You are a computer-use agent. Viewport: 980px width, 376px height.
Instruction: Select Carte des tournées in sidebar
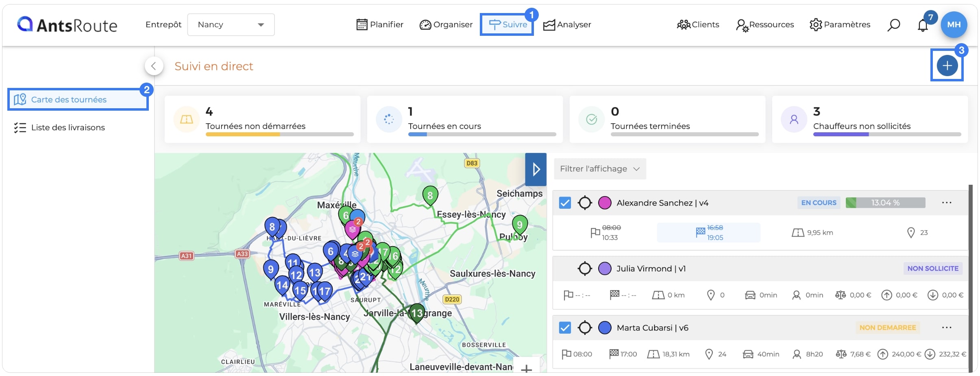(78, 99)
